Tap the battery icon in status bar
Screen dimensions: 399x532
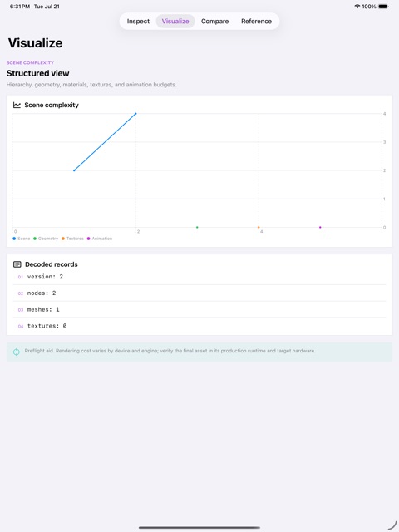click(x=383, y=7)
